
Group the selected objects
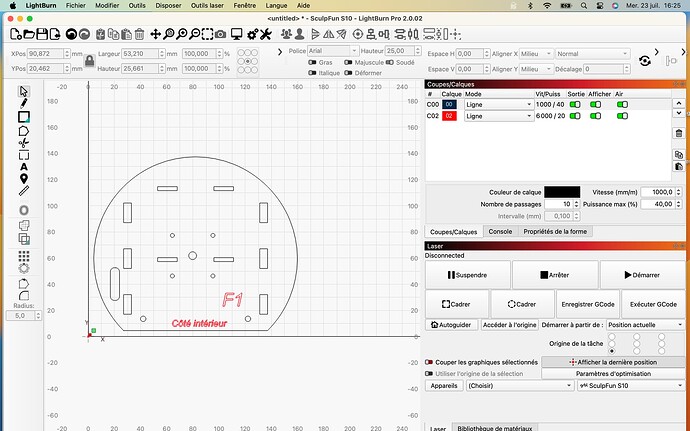click(x=286, y=34)
